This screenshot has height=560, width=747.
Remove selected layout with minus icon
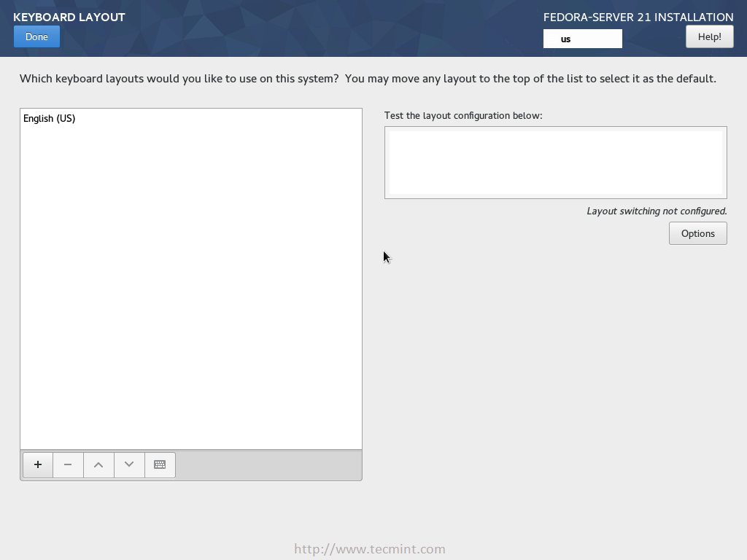click(x=68, y=464)
